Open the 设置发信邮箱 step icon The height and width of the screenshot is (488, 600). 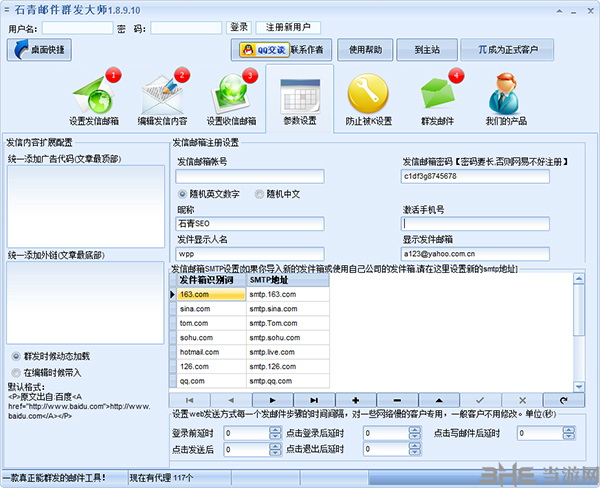[94, 96]
